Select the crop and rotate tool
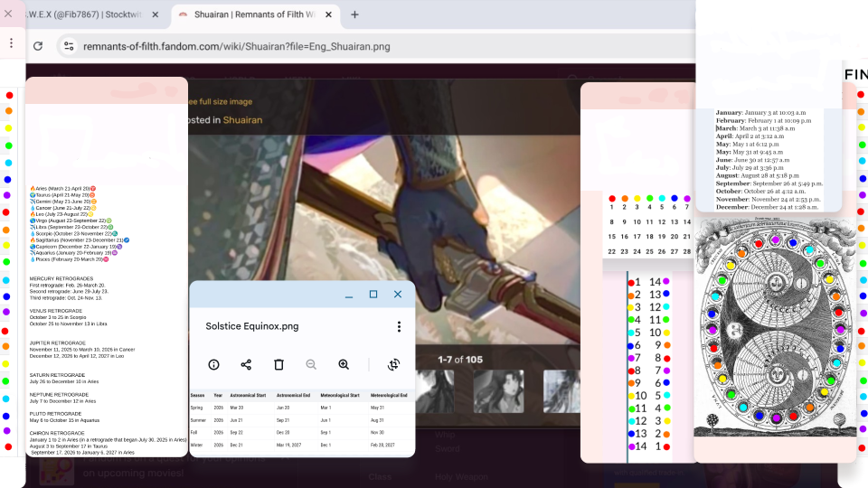Image resolution: width=868 pixels, height=488 pixels. pyautogui.click(x=393, y=364)
